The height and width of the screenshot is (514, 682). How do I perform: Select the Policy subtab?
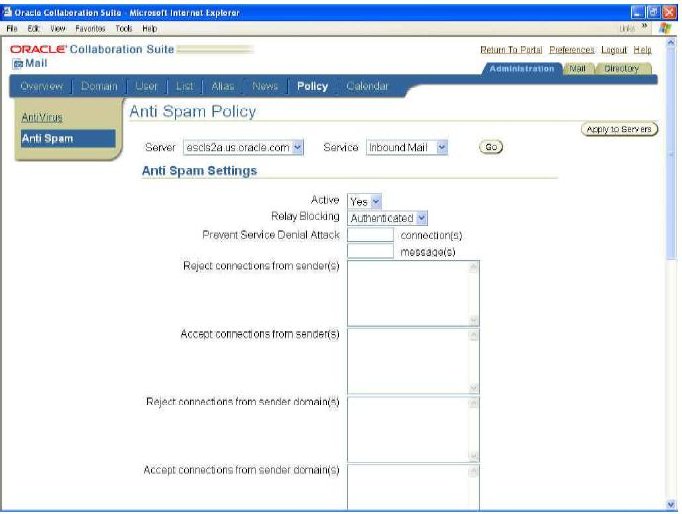tap(312, 86)
